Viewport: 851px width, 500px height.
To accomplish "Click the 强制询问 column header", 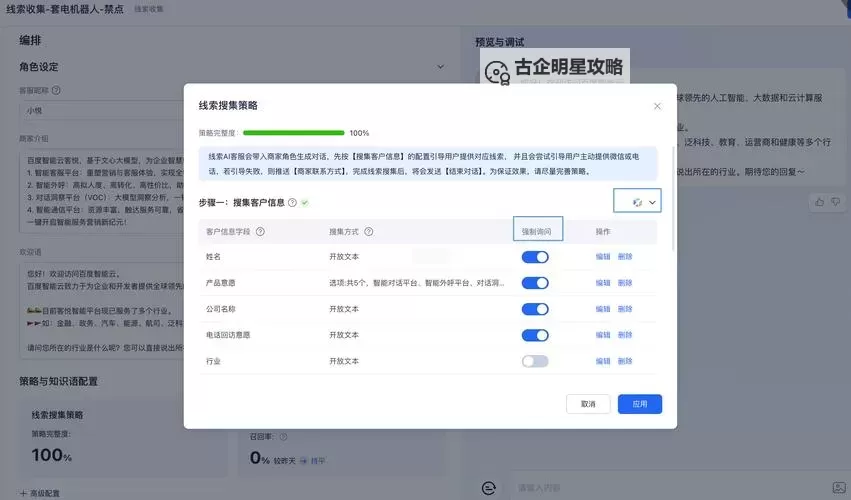I will coord(537,231).
